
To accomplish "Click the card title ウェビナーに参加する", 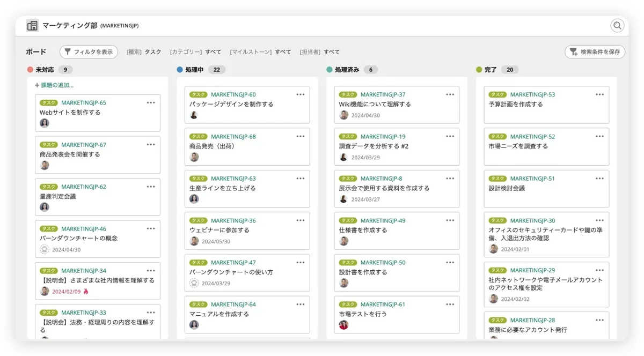I will (x=219, y=230).
